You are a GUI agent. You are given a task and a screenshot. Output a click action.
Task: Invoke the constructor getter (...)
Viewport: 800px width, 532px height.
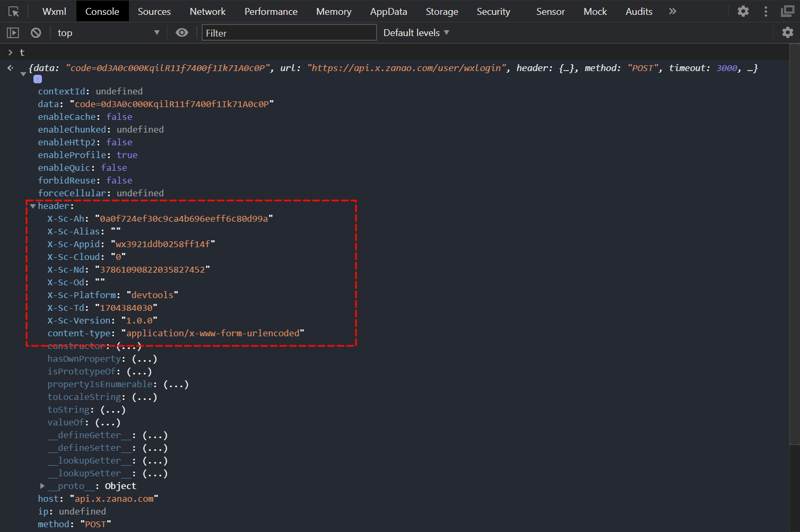129,346
